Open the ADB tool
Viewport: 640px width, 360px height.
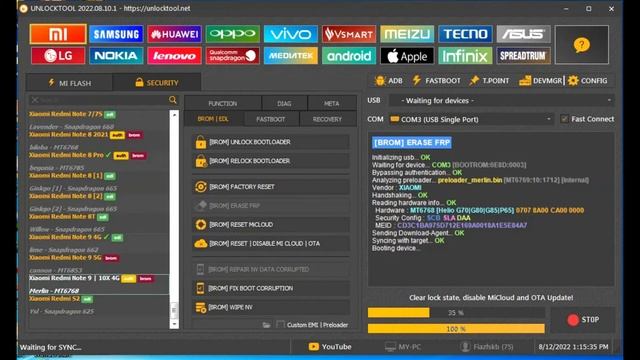389,81
